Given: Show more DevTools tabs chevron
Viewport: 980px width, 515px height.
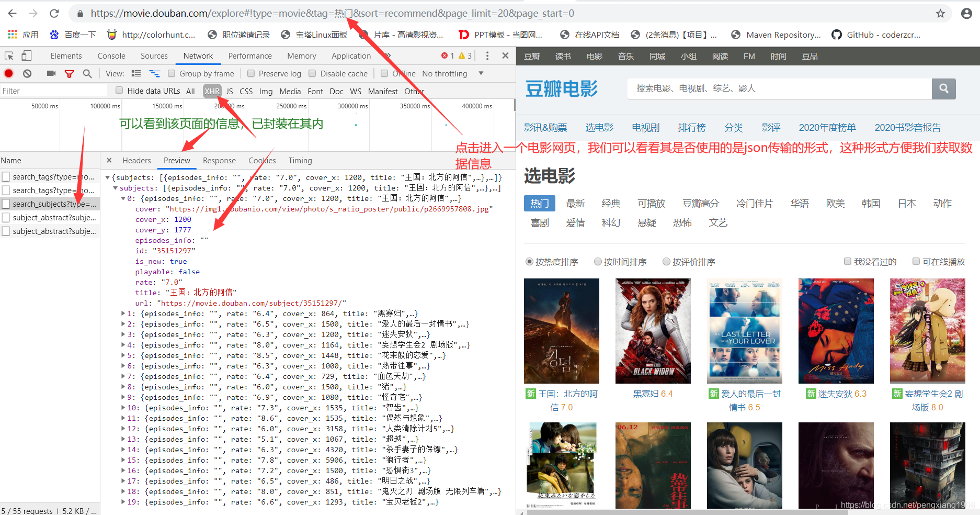Looking at the screenshot, I should (x=388, y=56).
